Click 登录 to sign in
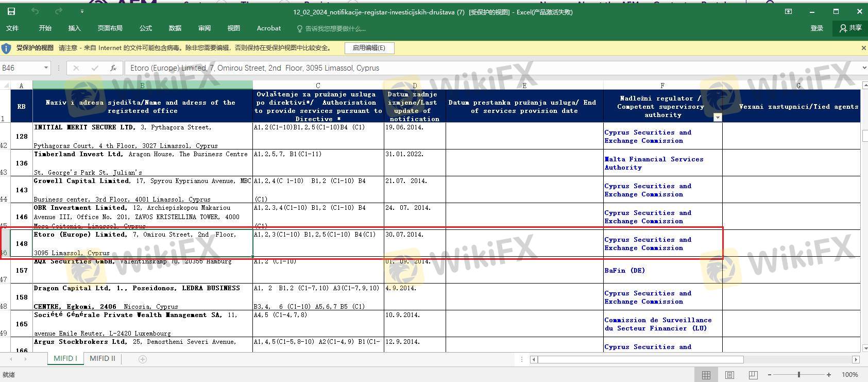 (817, 28)
